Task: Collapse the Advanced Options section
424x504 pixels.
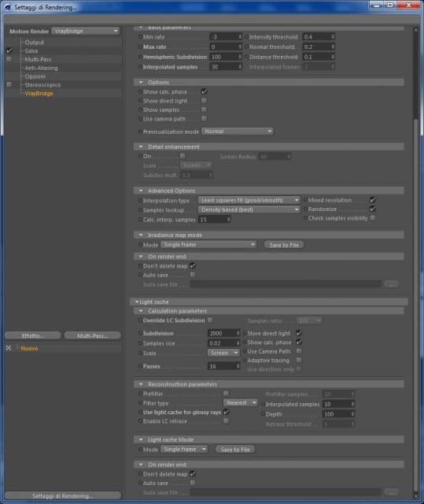Action: [x=141, y=191]
